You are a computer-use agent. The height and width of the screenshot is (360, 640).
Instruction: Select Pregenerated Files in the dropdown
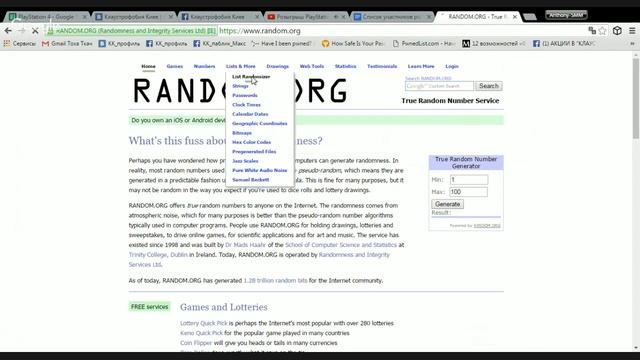254,151
